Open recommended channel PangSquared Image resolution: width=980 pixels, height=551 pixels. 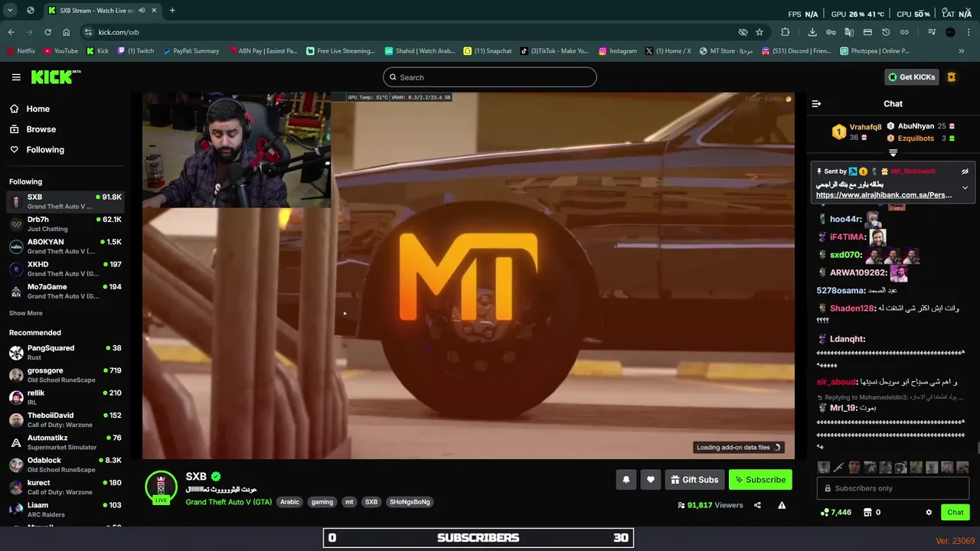pyautogui.click(x=64, y=353)
